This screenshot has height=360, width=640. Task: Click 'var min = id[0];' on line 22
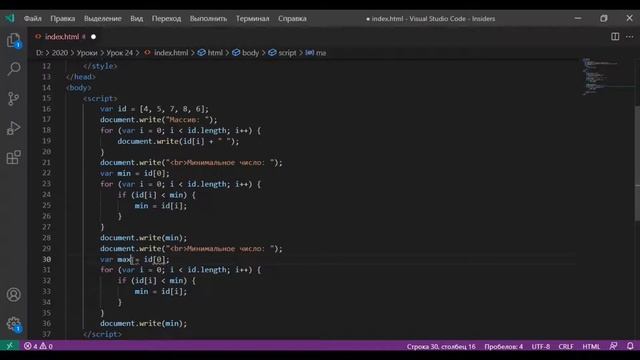[x=135, y=173]
